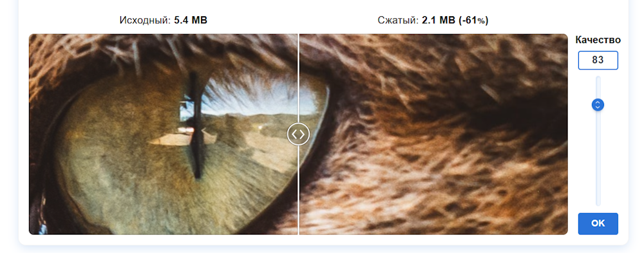The image size is (644, 253).
Task: Select the original side of the preview
Action: pos(163,135)
